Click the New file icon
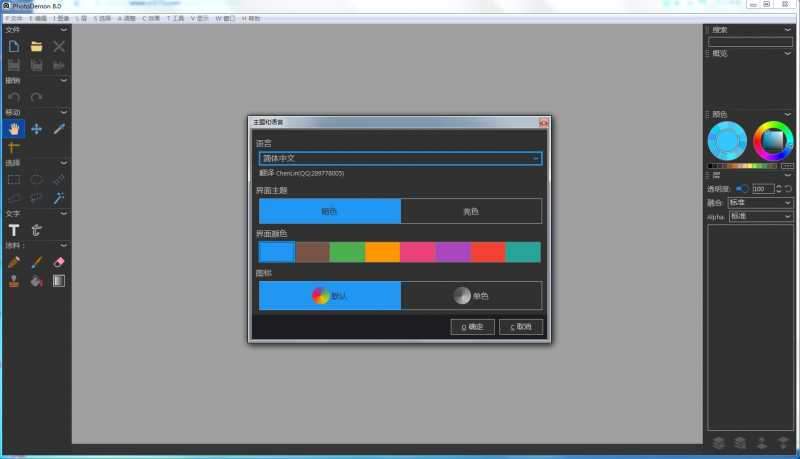The width and height of the screenshot is (800, 459). (14, 46)
